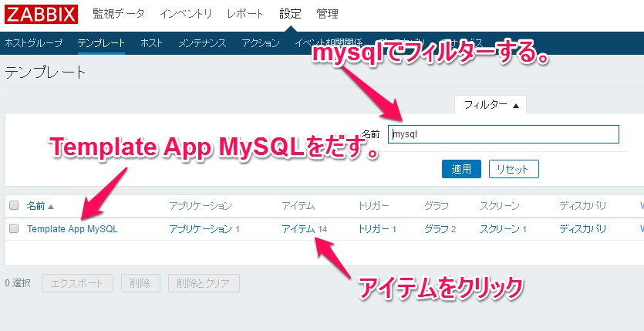644x331 pixels.
Task: Open the Template App MySQL link
Action: point(72,229)
